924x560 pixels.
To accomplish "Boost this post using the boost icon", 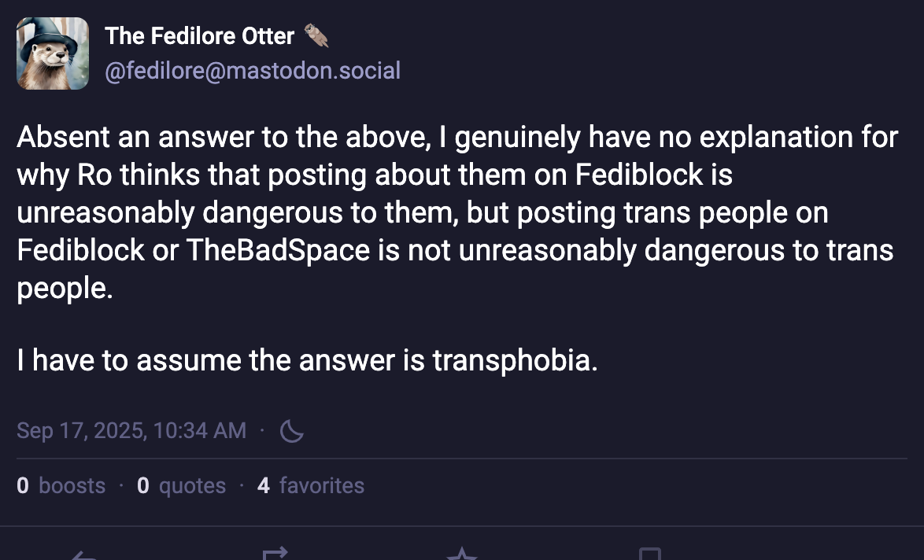I will pos(275,555).
